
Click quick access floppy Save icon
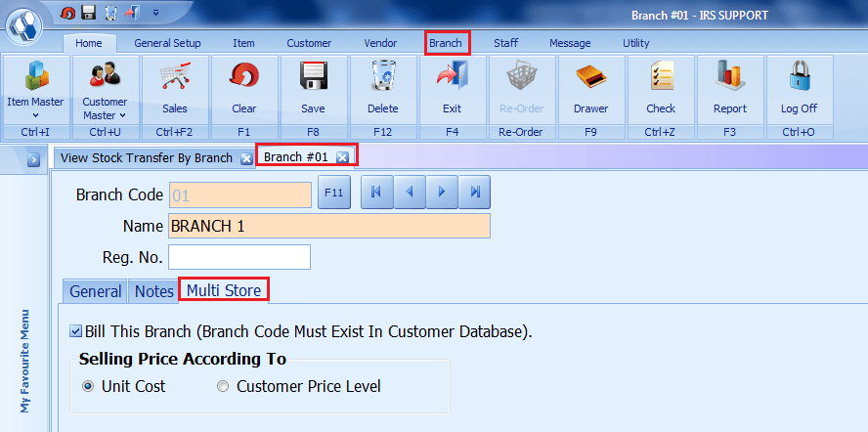tap(89, 13)
